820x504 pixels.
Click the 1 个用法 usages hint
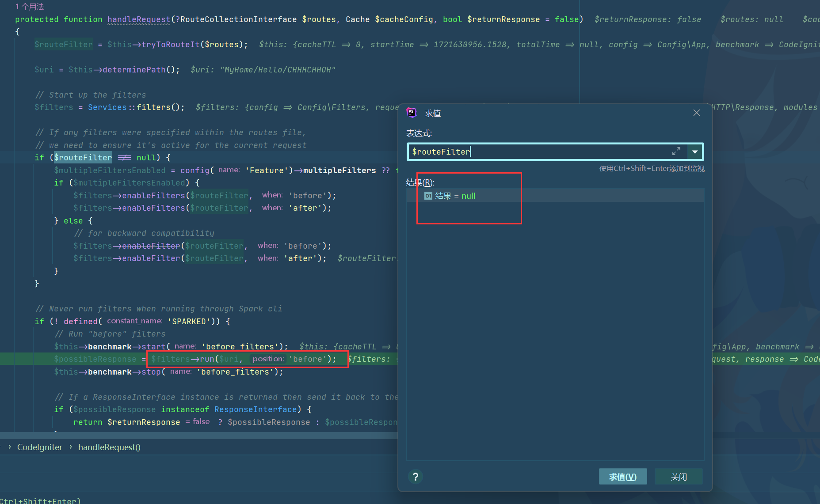tap(30, 7)
